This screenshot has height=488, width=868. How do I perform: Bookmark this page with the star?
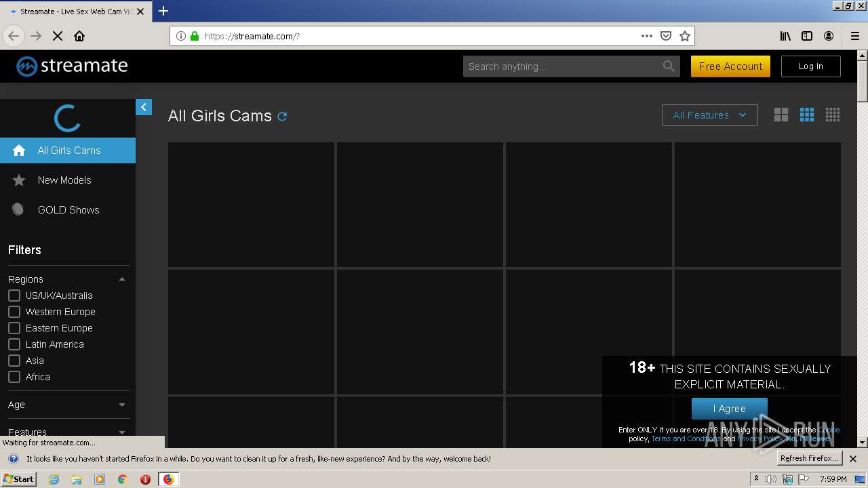tap(685, 36)
